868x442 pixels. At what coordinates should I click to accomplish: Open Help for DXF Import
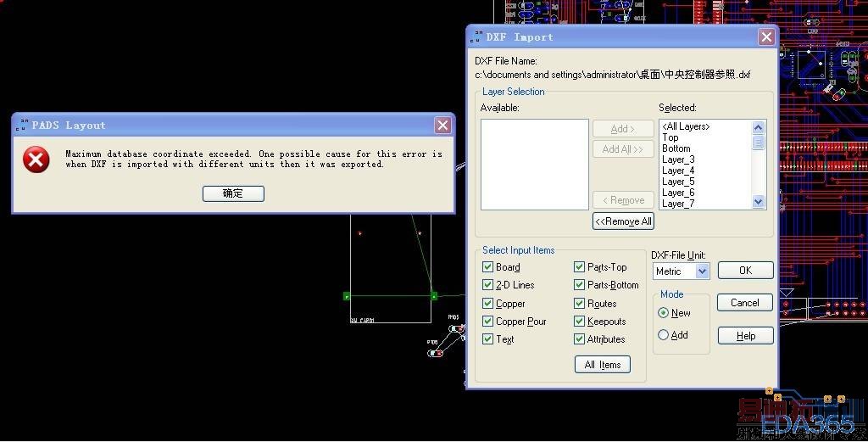pyautogui.click(x=745, y=336)
